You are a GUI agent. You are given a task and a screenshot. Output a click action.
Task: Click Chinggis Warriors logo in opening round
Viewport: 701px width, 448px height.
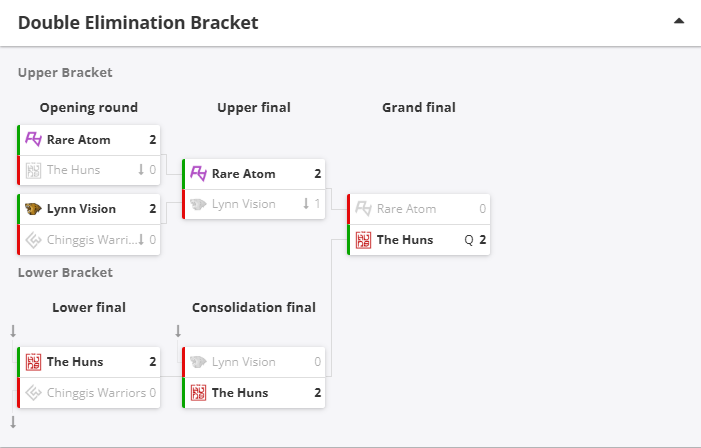pyautogui.click(x=34, y=240)
